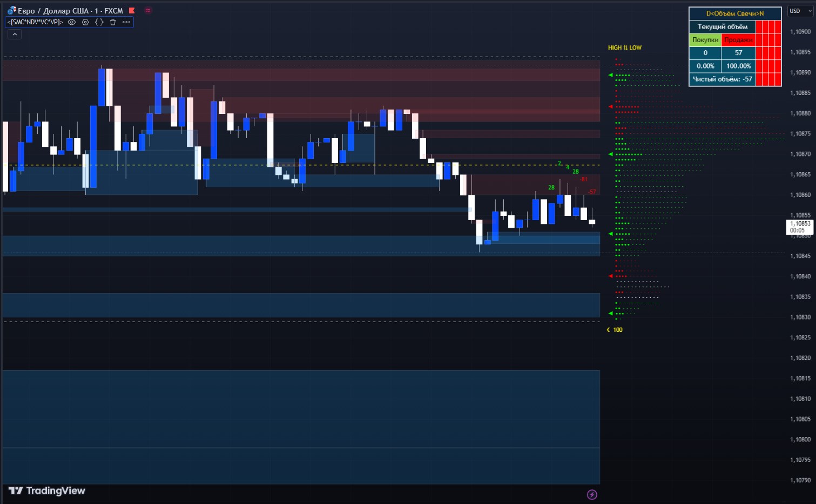Viewport: 816px width, 504px height.
Task: Open settings of the SMC*NDV*VC*VP indicator
Action: (85, 22)
